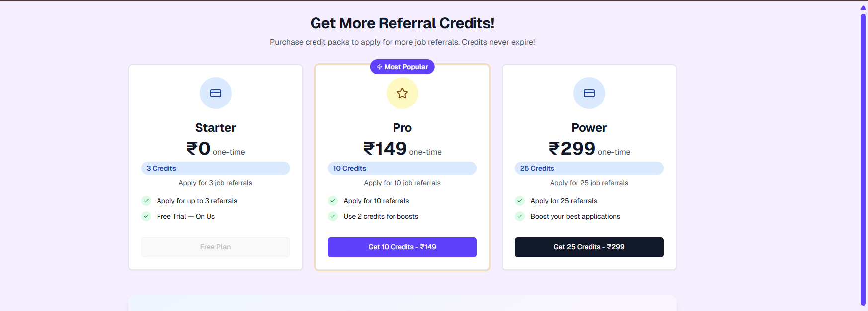Click checkmark beside 'Apply for 10 referrals'

coord(333,201)
